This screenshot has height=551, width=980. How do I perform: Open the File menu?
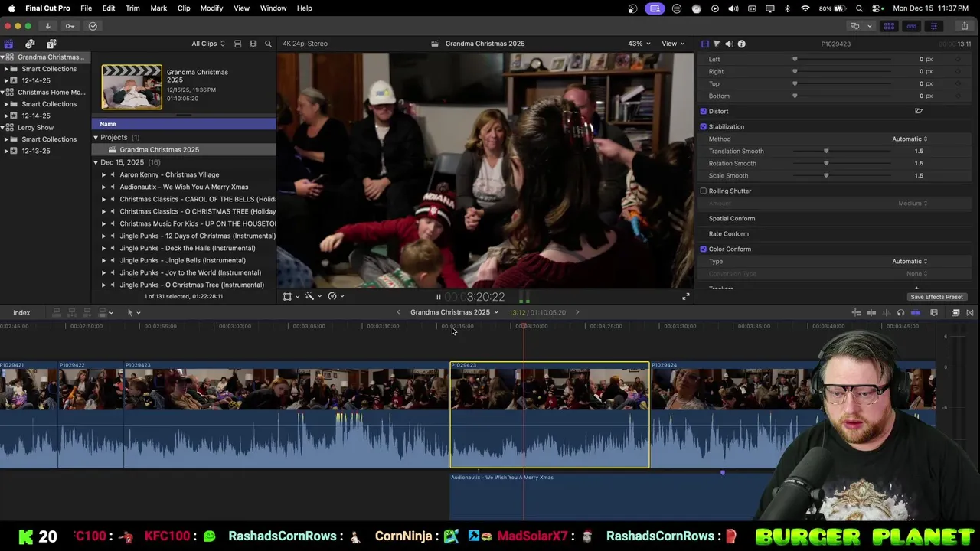click(x=86, y=8)
